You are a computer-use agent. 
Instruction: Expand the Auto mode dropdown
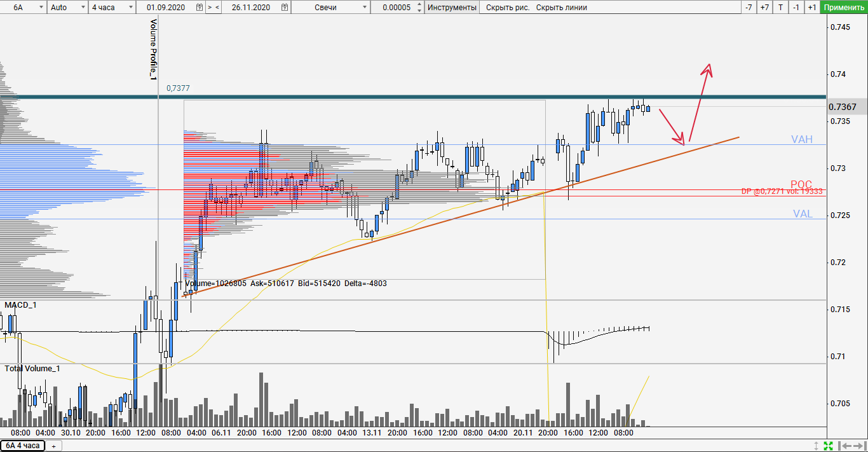click(67, 8)
